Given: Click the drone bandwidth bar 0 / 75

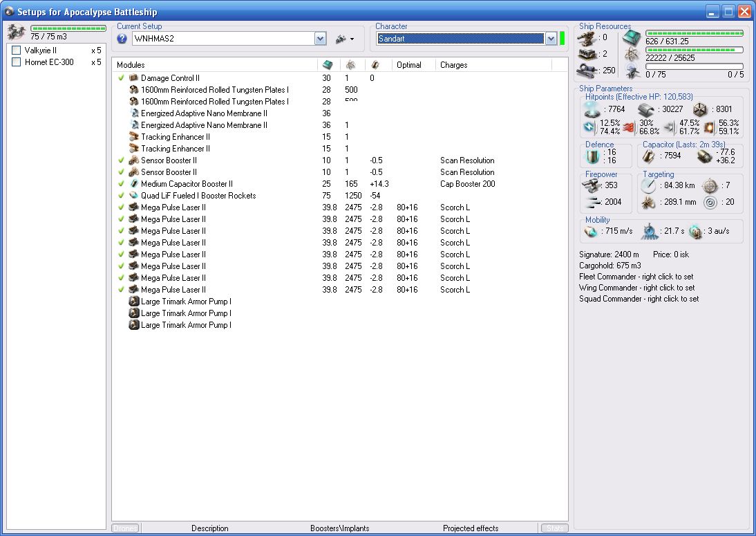Looking at the screenshot, I should [694, 66].
